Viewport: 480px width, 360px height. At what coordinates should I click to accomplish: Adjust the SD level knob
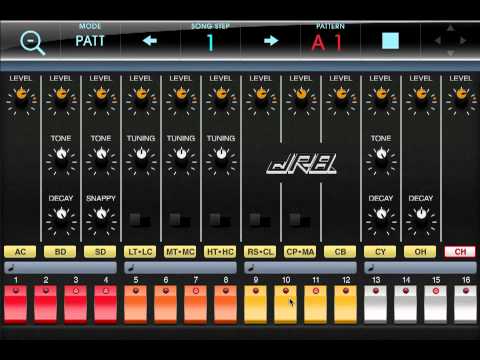tap(101, 99)
